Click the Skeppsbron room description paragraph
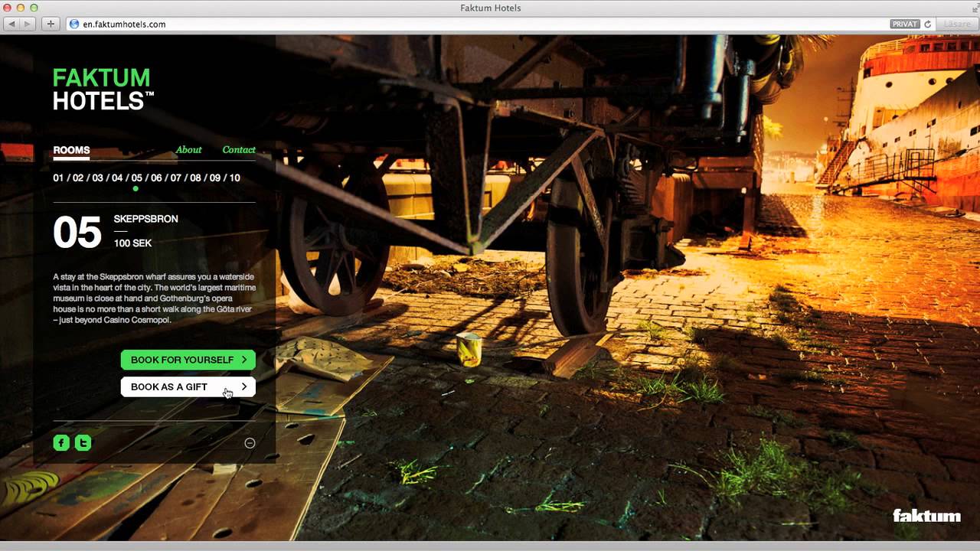This screenshot has width=980, height=551. (155, 298)
